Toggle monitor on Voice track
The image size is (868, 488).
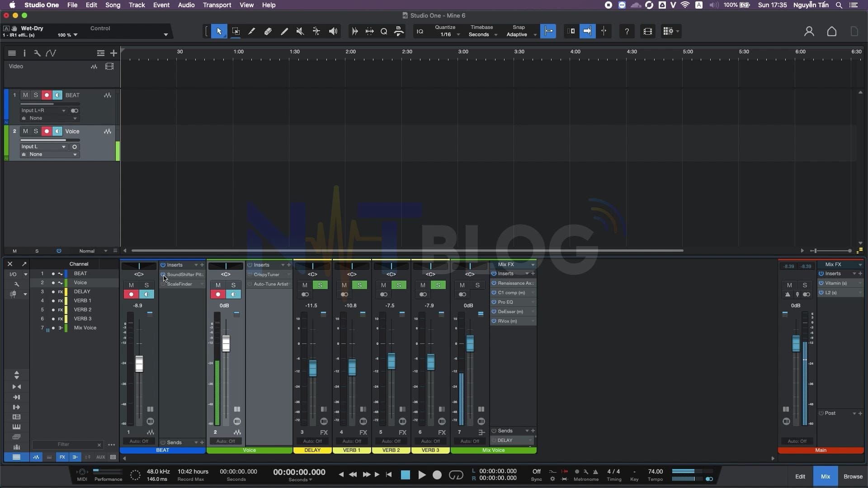[57, 131]
